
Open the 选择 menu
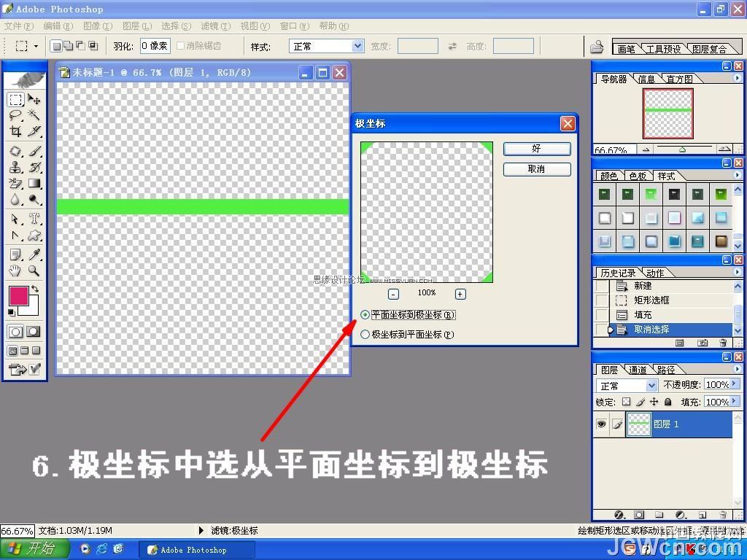pos(177,26)
